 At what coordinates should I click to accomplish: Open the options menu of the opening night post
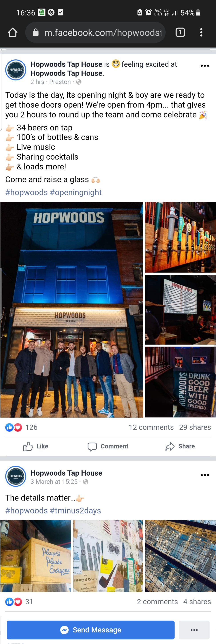pos(205,66)
